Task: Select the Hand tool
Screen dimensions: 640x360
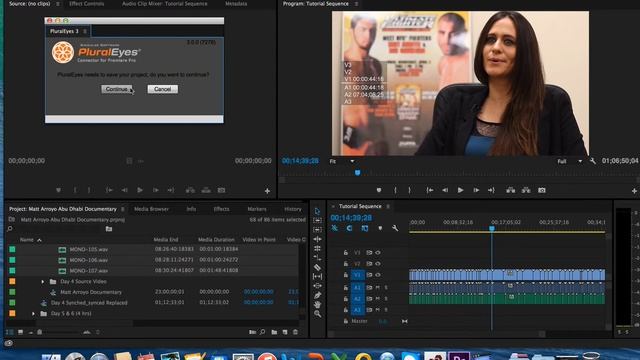Action: [x=317, y=304]
